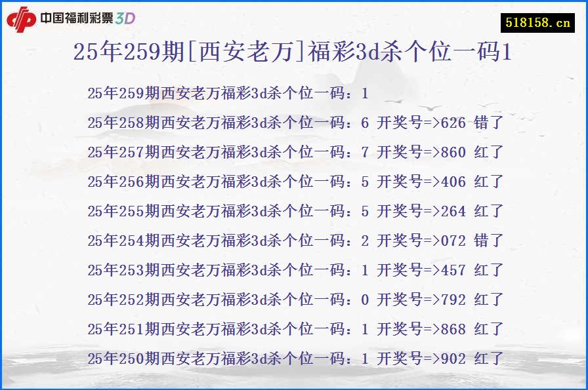Open the 25年259期[西安老万]福彩3d杀个位一码1 headline
588x390 pixels.
pos(294,54)
